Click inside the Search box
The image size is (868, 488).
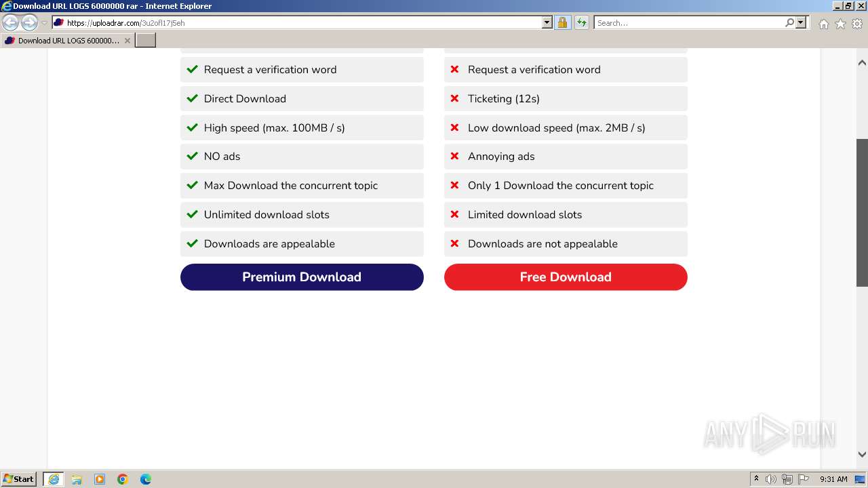(x=688, y=23)
